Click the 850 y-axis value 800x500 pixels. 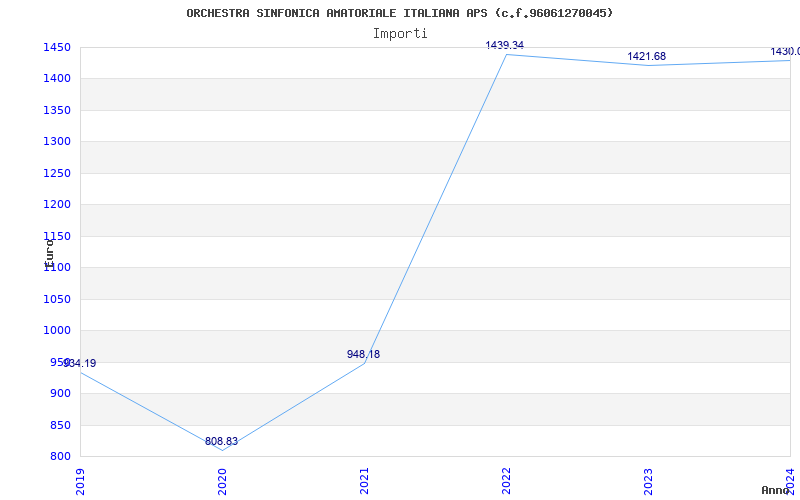[x=60, y=426]
